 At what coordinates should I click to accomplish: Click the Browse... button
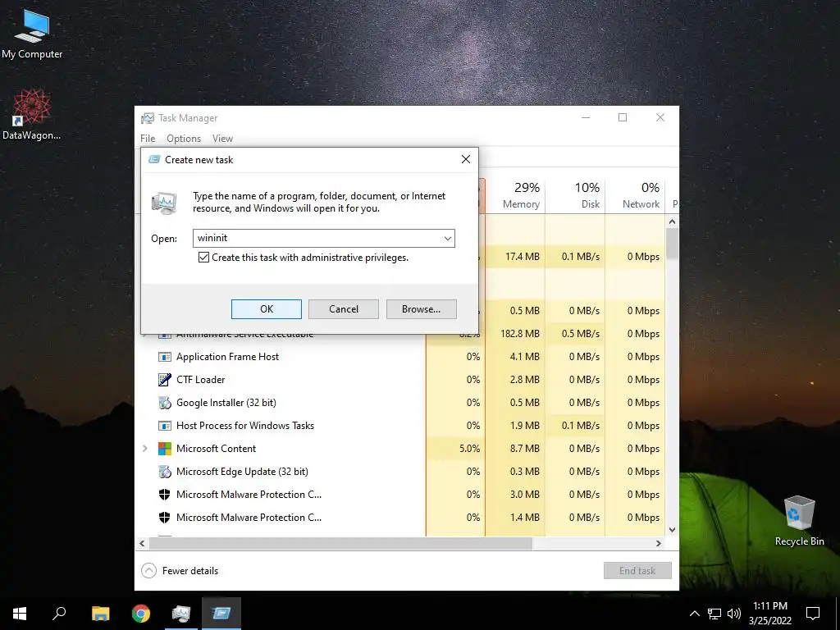pos(421,309)
